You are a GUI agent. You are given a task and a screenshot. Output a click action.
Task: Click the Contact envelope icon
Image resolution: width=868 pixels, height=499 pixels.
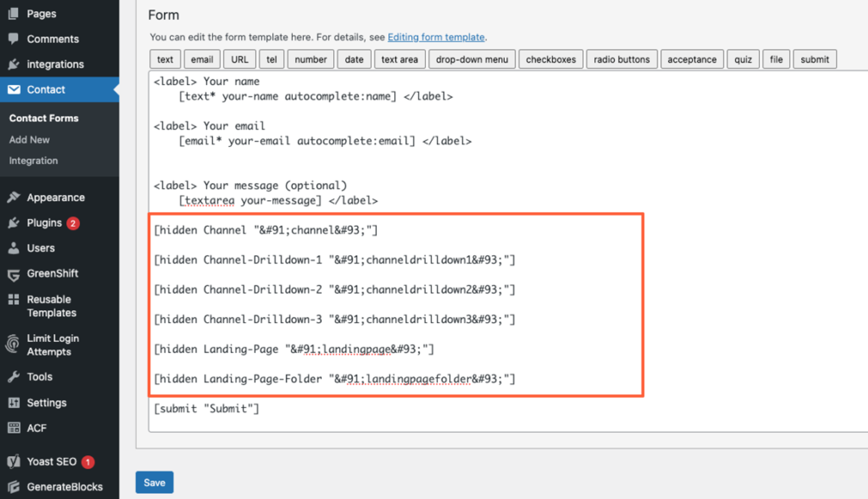pyautogui.click(x=14, y=89)
